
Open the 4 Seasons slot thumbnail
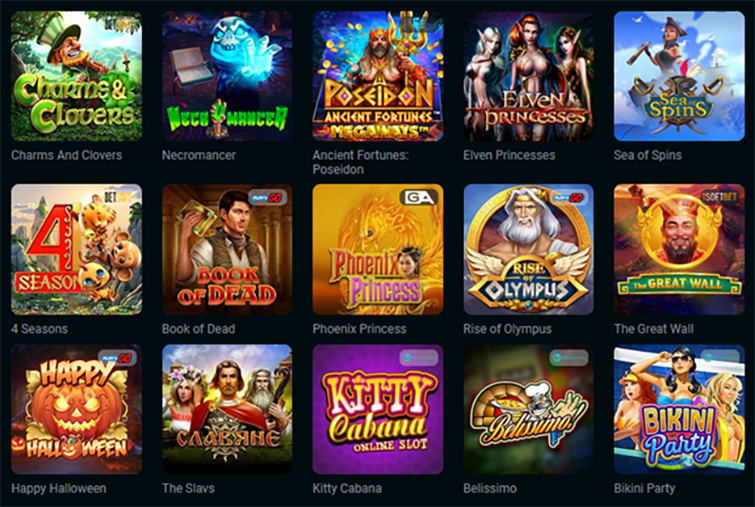point(77,249)
